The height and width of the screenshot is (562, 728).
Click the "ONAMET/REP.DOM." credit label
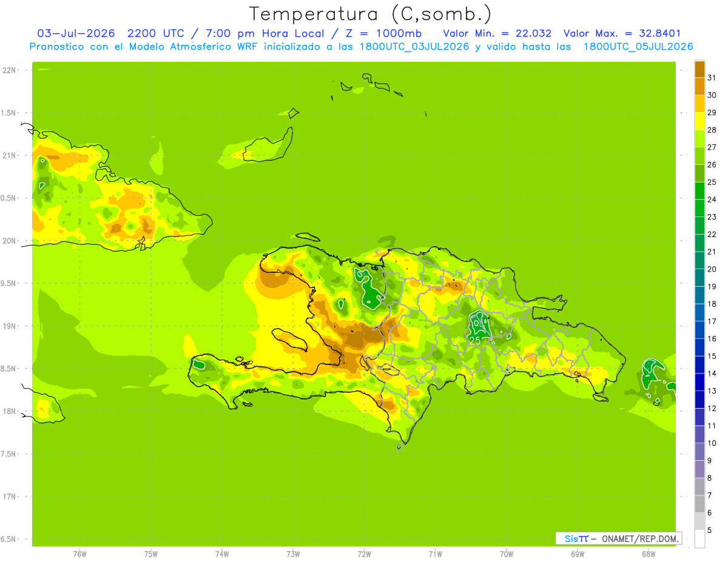(x=641, y=538)
